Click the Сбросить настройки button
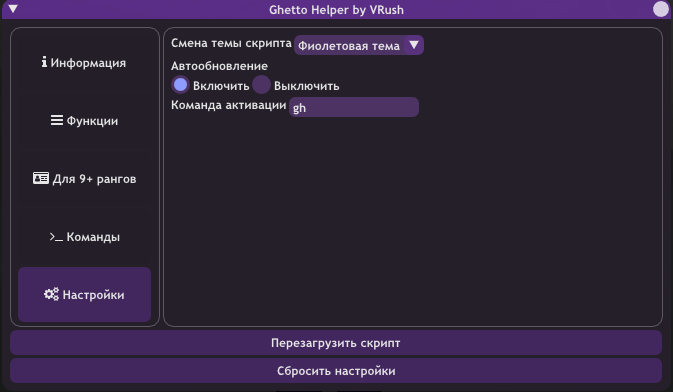This screenshot has height=392, width=673. pyautogui.click(x=336, y=371)
